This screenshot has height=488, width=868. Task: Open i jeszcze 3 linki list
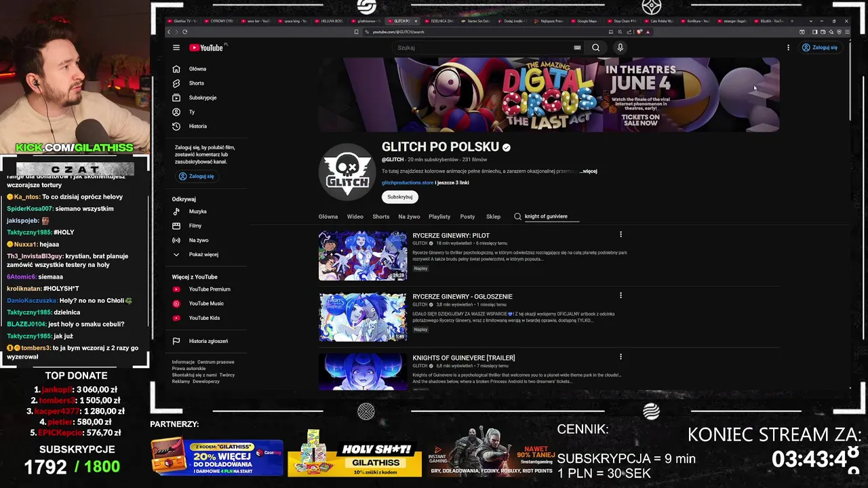(x=452, y=182)
